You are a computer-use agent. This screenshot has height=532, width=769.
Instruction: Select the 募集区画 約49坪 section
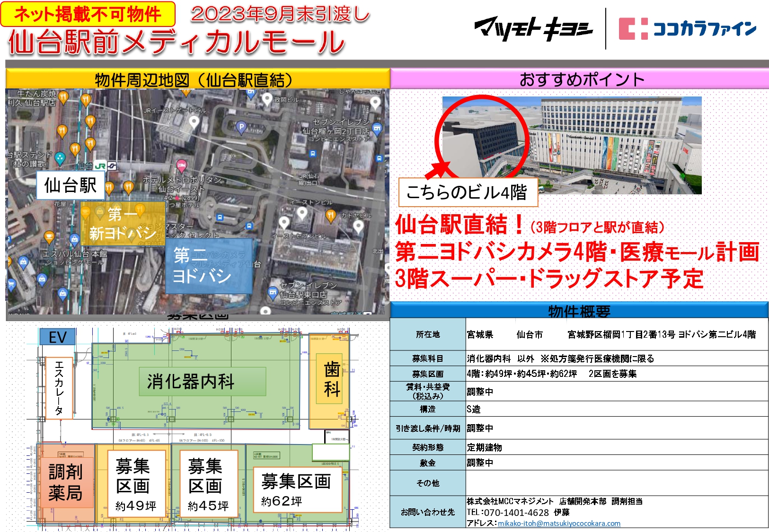(133, 483)
